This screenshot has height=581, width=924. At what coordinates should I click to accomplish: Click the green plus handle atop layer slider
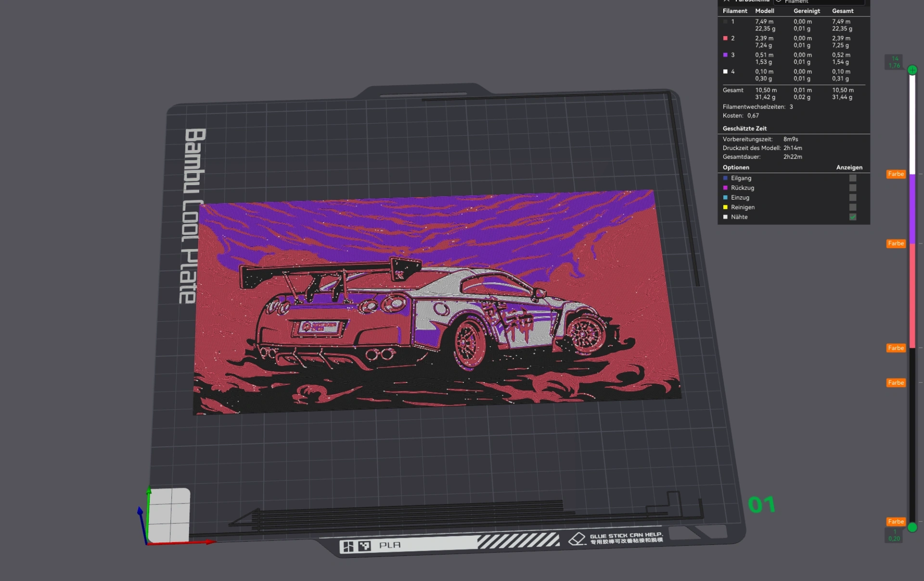[x=912, y=70]
